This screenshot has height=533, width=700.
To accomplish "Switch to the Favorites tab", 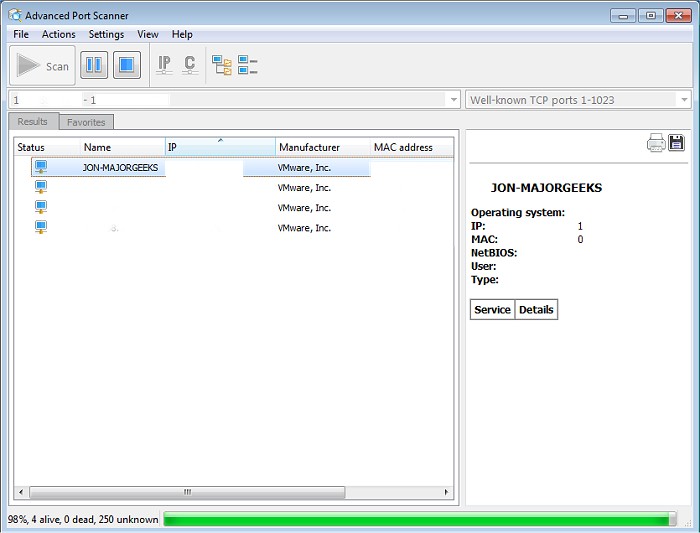I will click(x=86, y=122).
